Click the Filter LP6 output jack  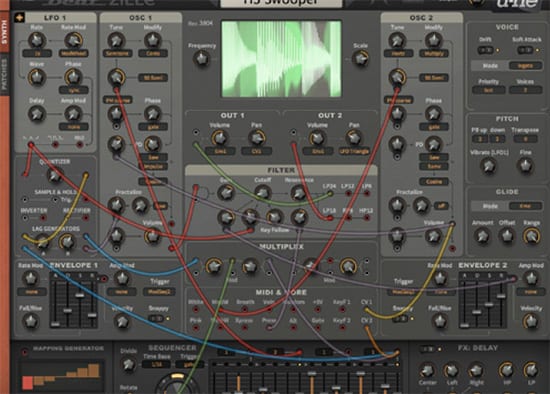(367, 193)
